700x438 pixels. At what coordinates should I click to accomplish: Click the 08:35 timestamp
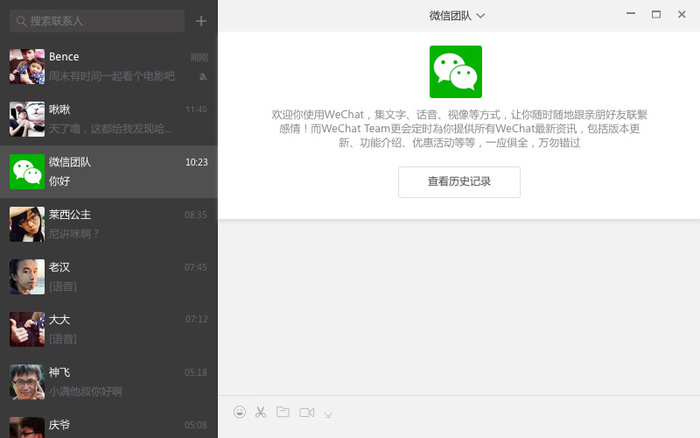point(196,215)
